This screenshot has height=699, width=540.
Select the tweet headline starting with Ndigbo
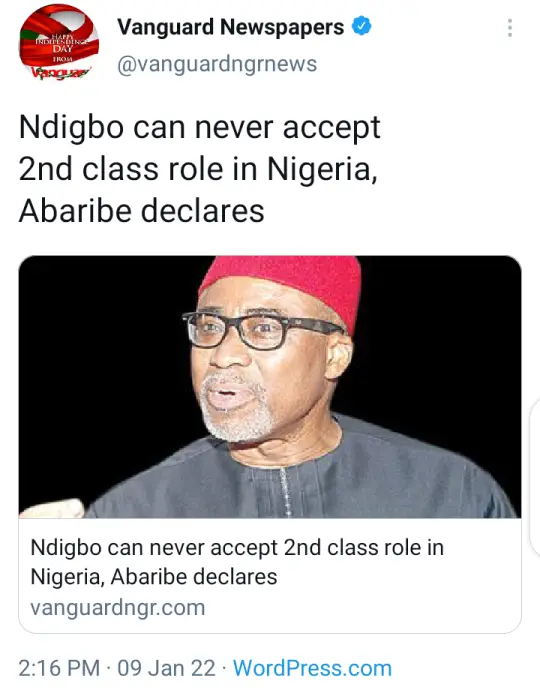point(199,169)
